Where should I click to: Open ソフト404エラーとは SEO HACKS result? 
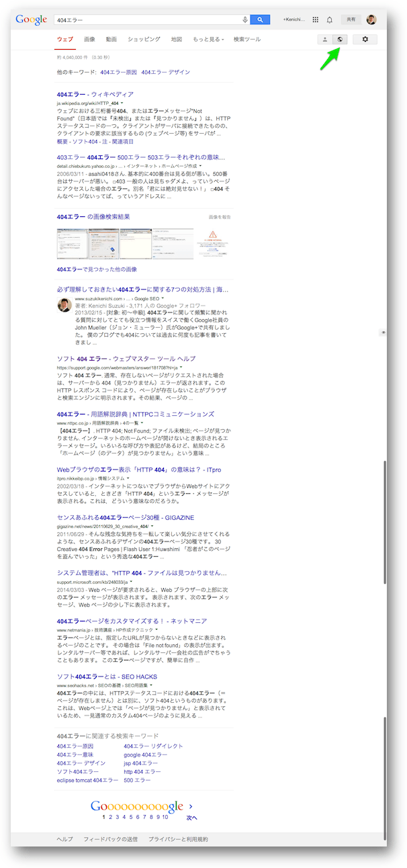(x=107, y=677)
